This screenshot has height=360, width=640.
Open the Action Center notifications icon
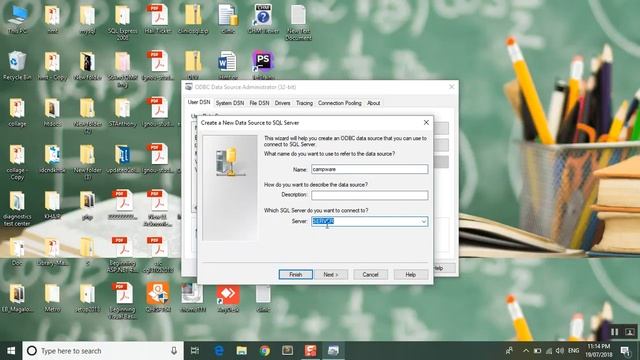625,351
